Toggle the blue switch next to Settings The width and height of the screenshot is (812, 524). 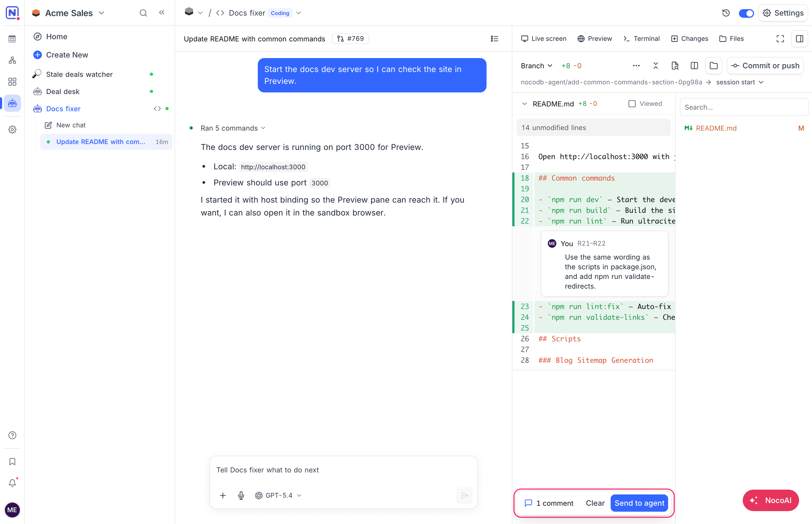[x=746, y=13]
